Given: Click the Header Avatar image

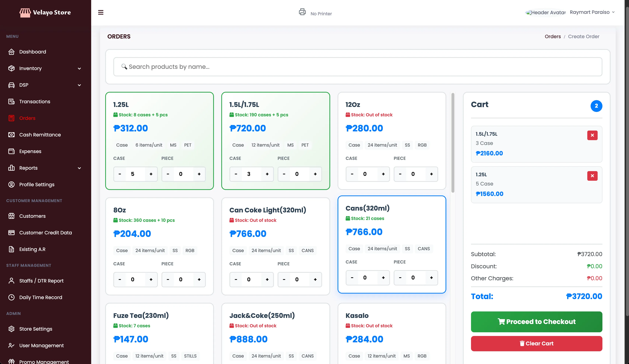Looking at the screenshot, I should (546, 13).
